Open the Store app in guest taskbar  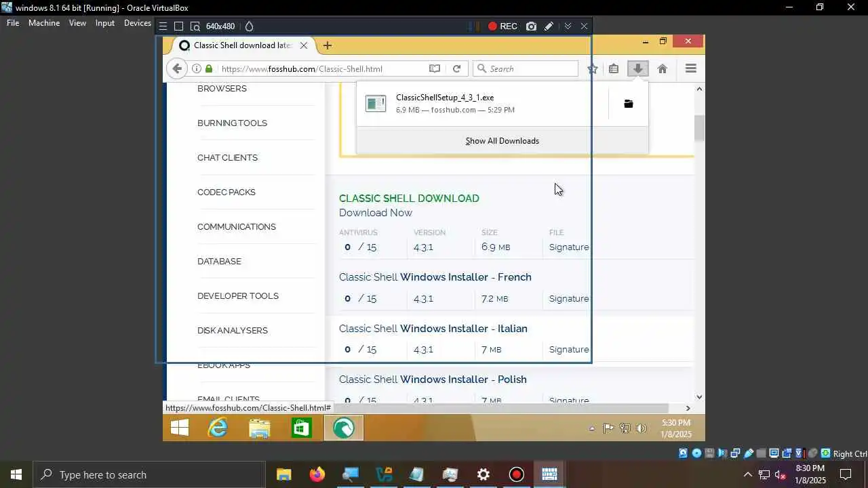click(x=301, y=428)
